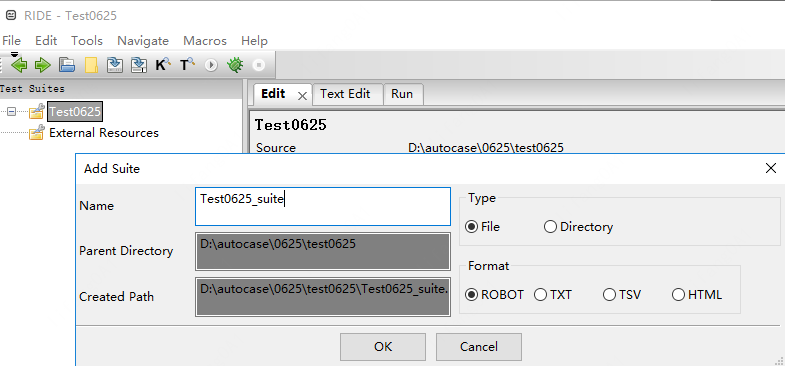
Task: Open the Tools menu
Action: [x=87, y=41]
